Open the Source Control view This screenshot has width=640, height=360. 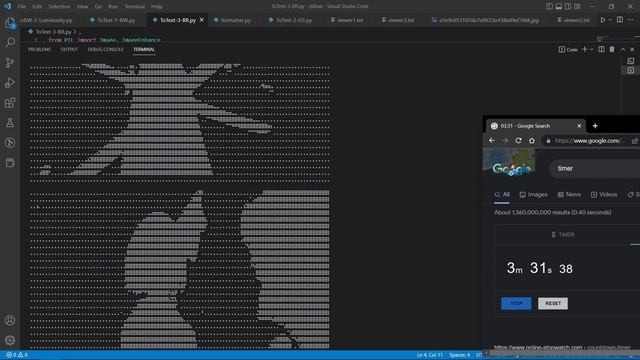click(x=10, y=62)
